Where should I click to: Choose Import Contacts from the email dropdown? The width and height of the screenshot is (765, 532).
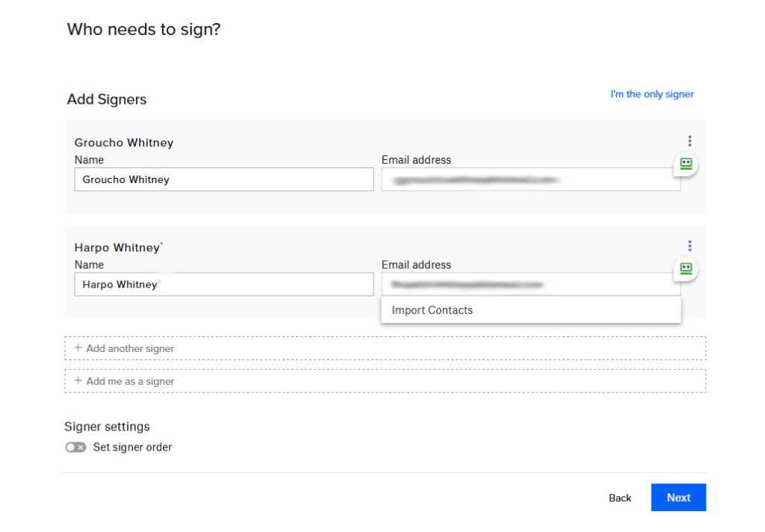(x=432, y=310)
